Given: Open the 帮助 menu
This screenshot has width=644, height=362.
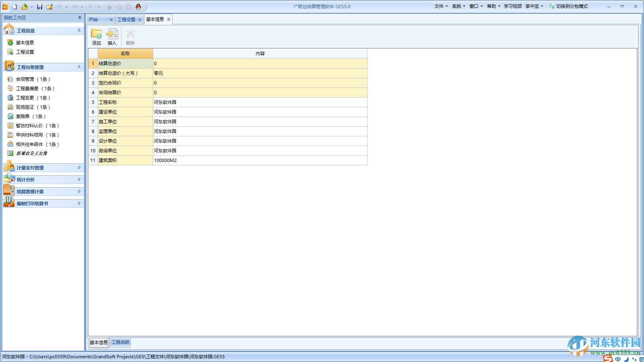Looking at the screenshot, I should (x=493, y=6).
